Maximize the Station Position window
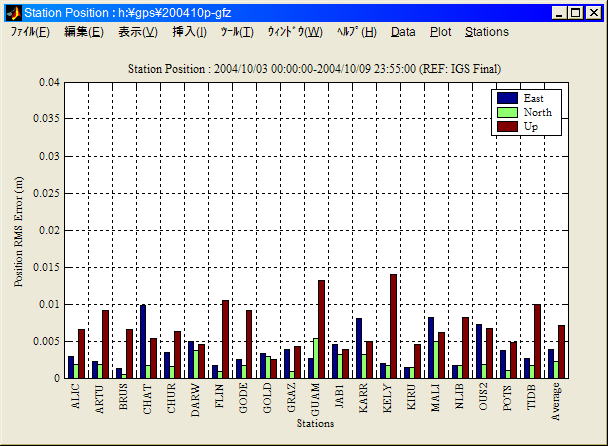 577,13
